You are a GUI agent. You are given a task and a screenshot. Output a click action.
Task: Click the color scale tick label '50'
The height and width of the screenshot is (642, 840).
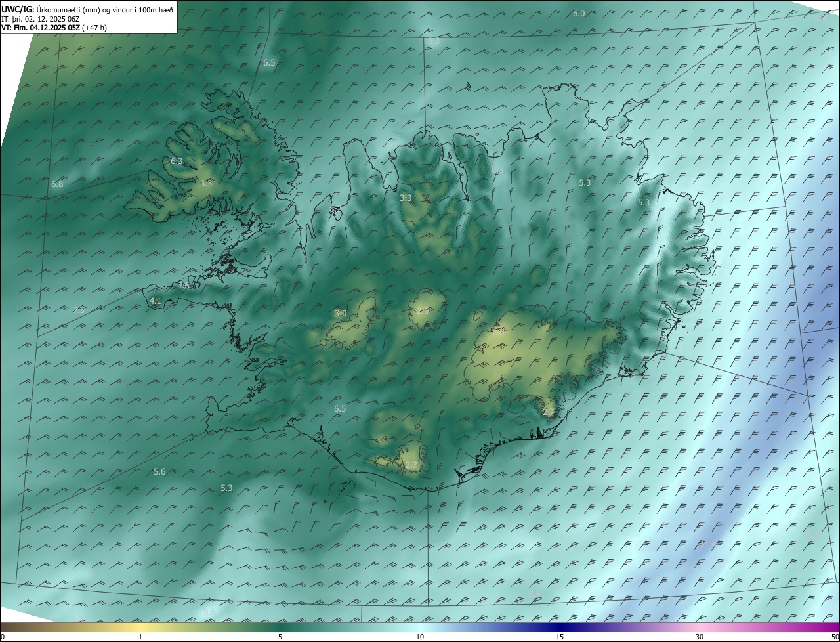[x=835, y=637]
